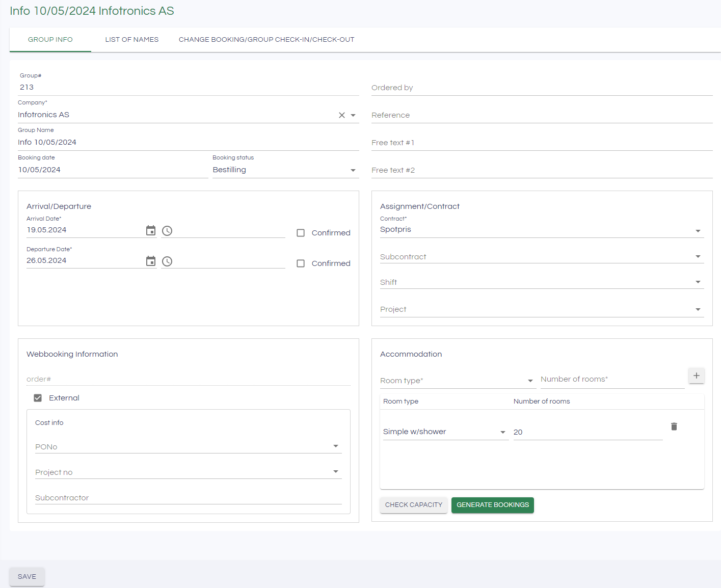Open the Subcontract dropdown

[x=698, y=256]
